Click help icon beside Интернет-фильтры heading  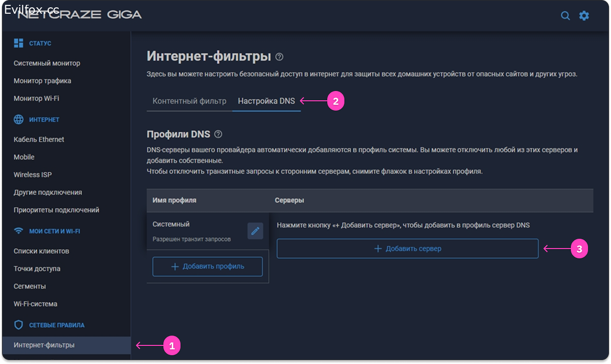point(279,57)
